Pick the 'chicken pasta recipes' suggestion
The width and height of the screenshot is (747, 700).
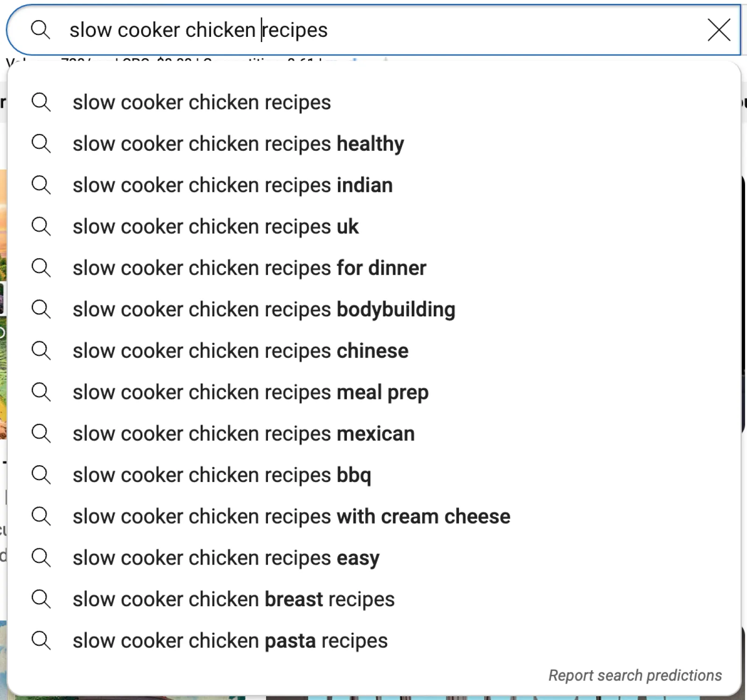click(x=230, y=641)
